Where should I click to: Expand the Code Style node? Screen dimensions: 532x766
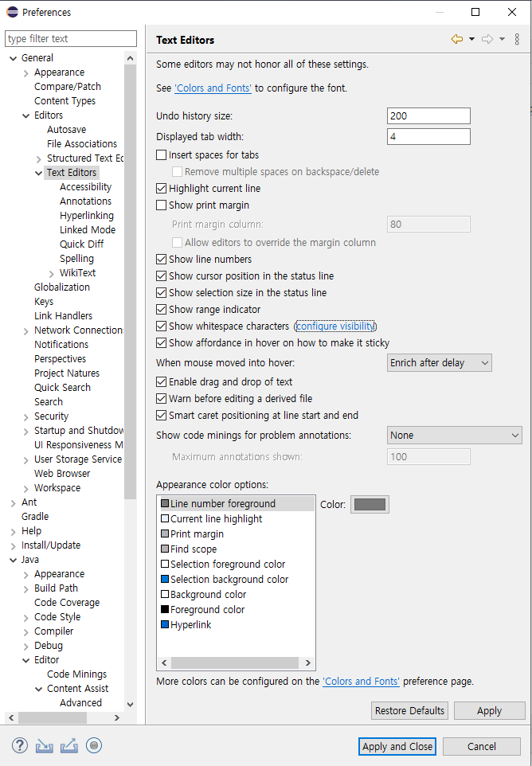point(26,617)
